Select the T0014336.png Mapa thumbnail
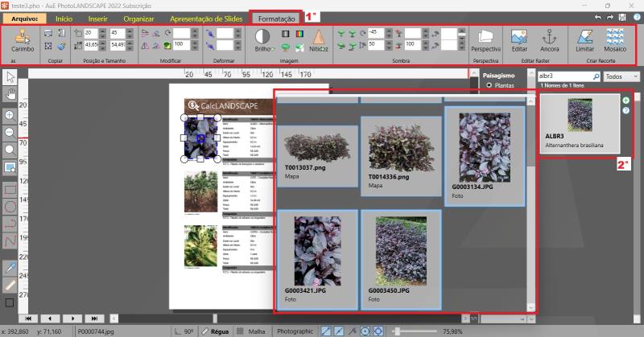The width and height of the screenshot is (644, 337). click(401, 156)
